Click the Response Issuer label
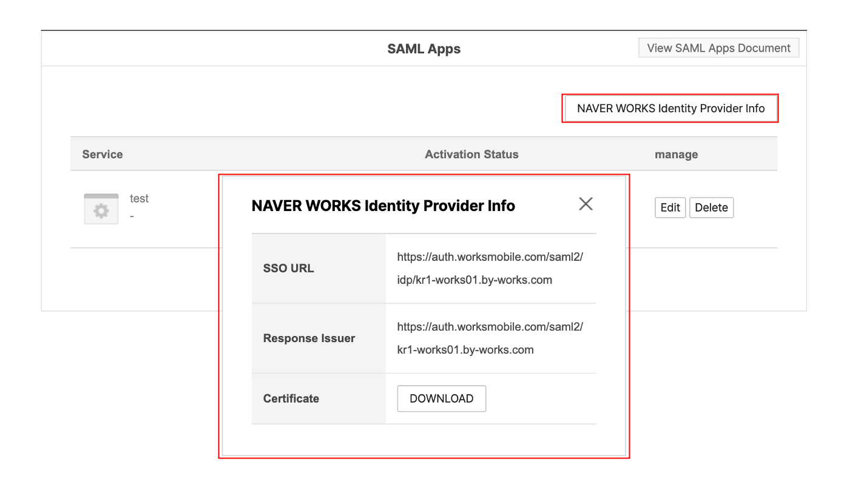The width and height of the screenshot is (844, 504). [309, 338]
